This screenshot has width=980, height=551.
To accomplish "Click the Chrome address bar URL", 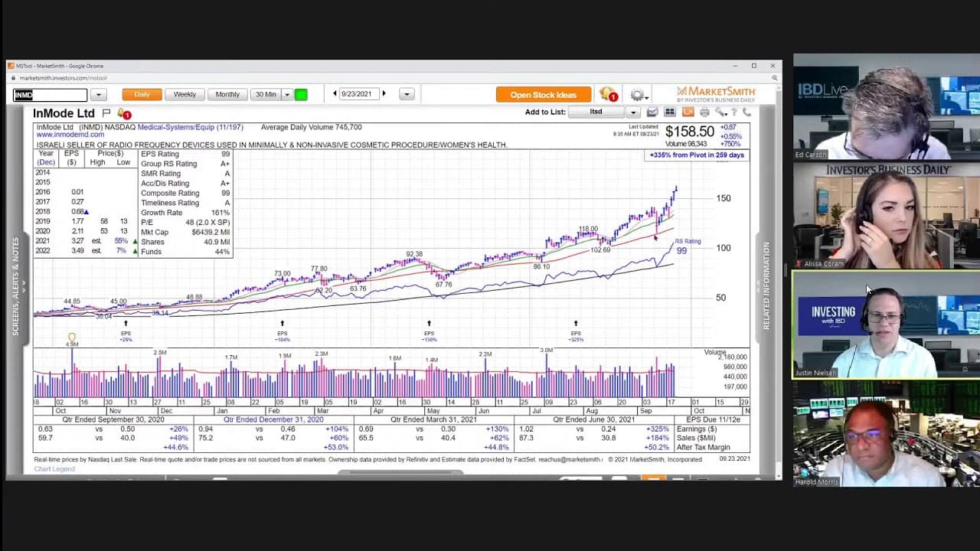I will [x=63, y=78].
